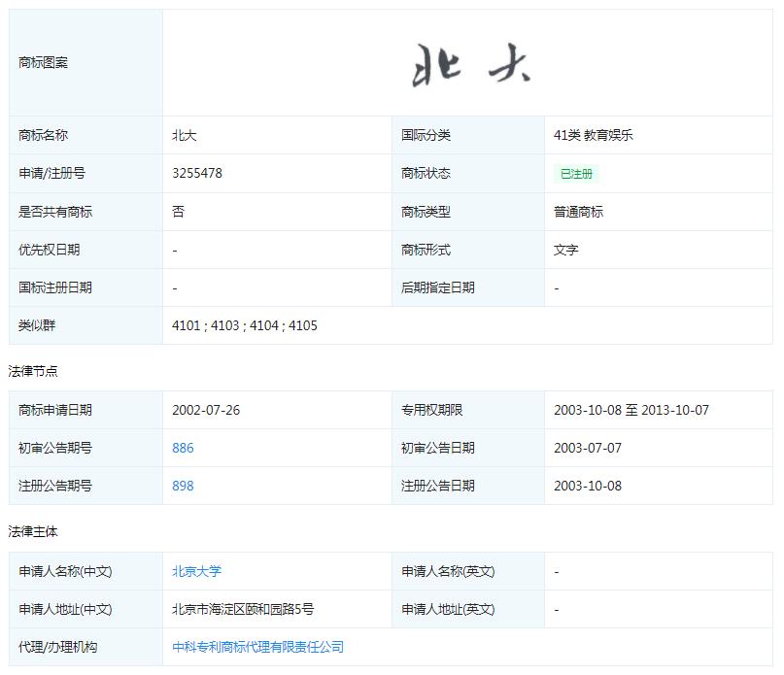Click application date 2002-07-26

(204, 409)
